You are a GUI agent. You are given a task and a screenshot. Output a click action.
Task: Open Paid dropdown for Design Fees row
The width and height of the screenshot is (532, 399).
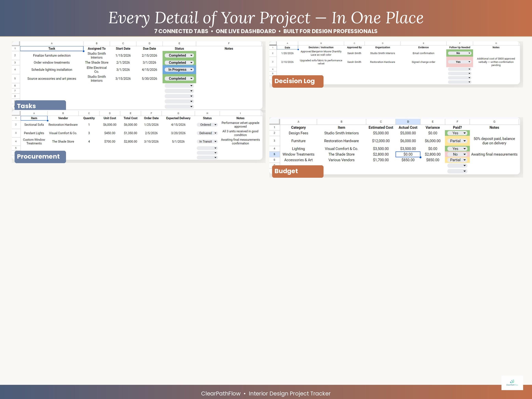(457, 133)
